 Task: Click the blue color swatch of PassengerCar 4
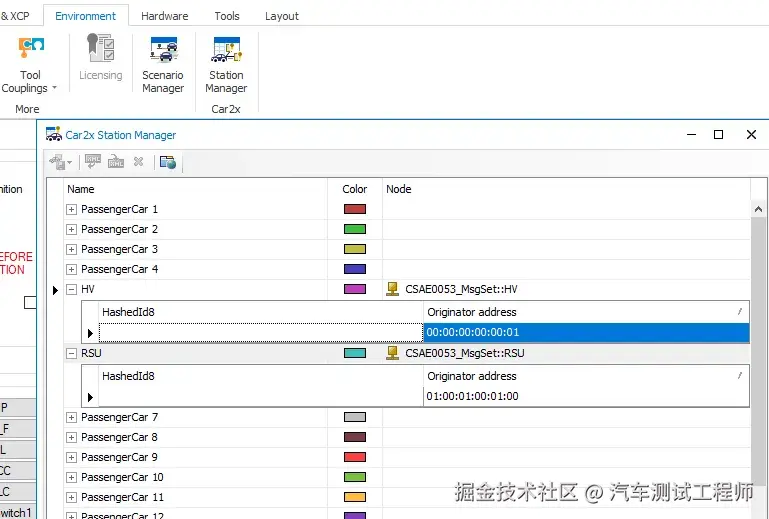(355, 269)
